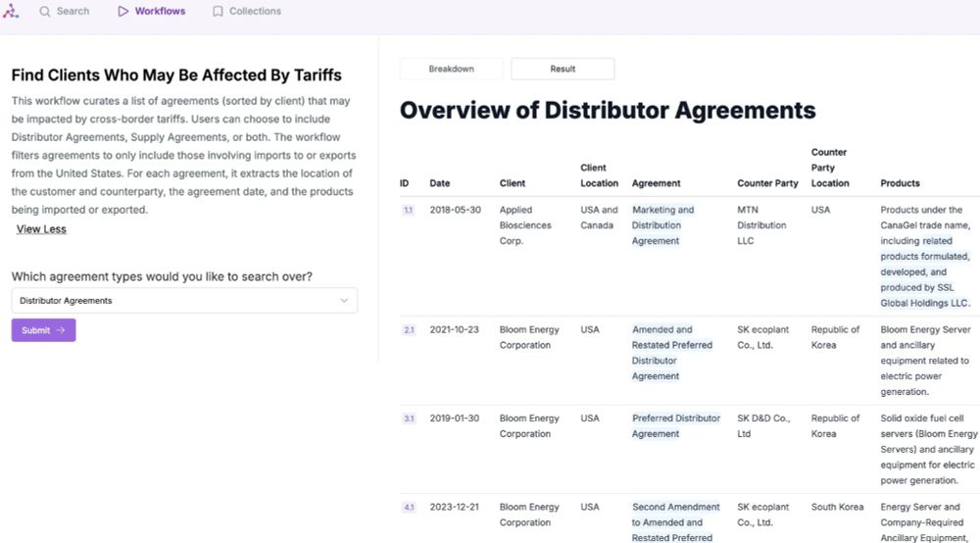The width and height of the screenshot is (980, 543).
Task: Click the Collections bookmark icon
Action: pyautogui.click(x=218, y=11)
